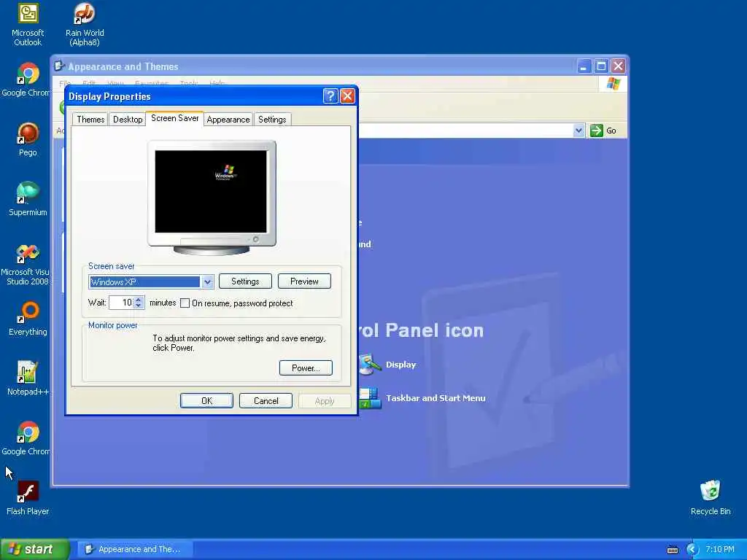The image size is (747, 560).
Task: Open the Microsoft Outlook desktop icon
Action: (28, 25)
